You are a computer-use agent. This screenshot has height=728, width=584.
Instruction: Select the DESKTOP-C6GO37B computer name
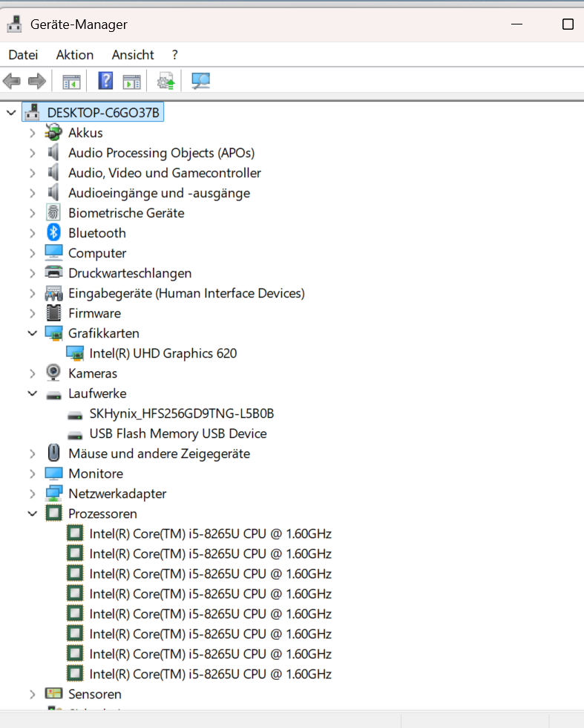click(x=103, y=113)
